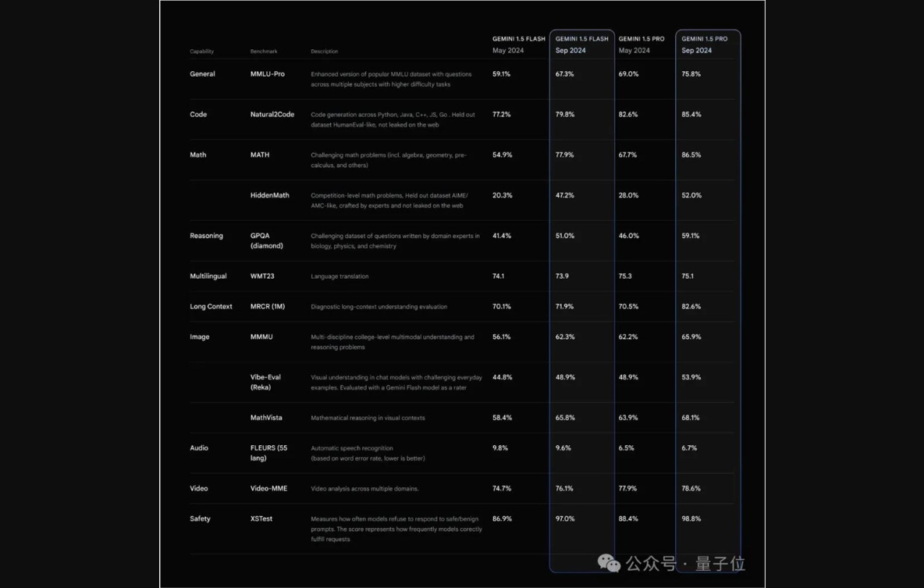The width and height of the screenshot is (924, 588).
Task: Click the 75.3 WMT23 score
Action: point(625,276)
